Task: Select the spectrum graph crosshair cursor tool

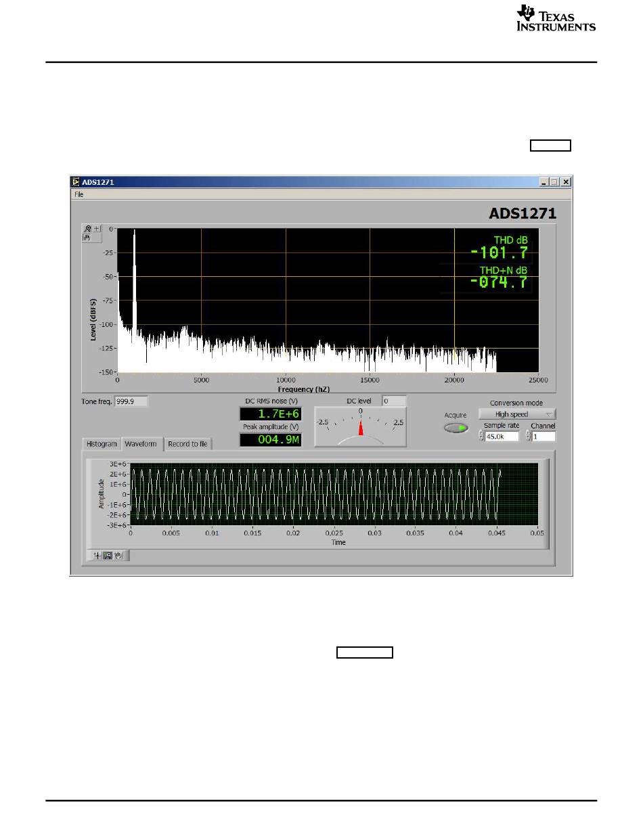Action: click(97, 229)
